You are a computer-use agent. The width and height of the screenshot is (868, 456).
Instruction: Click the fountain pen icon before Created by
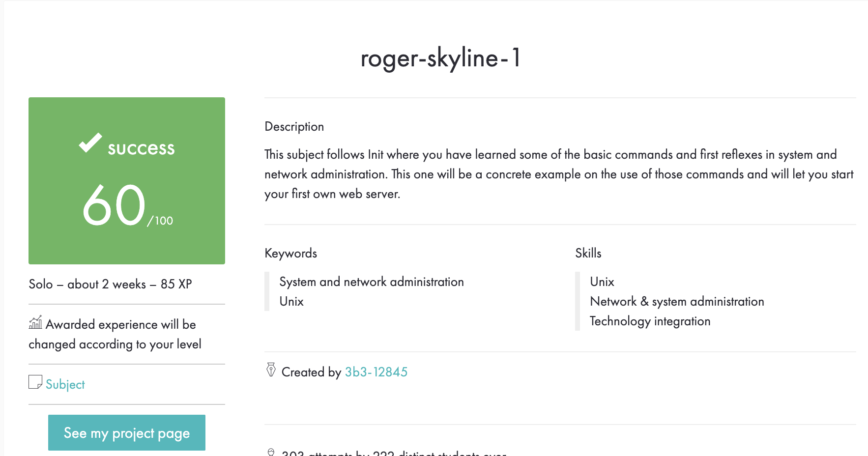point(270,370)
